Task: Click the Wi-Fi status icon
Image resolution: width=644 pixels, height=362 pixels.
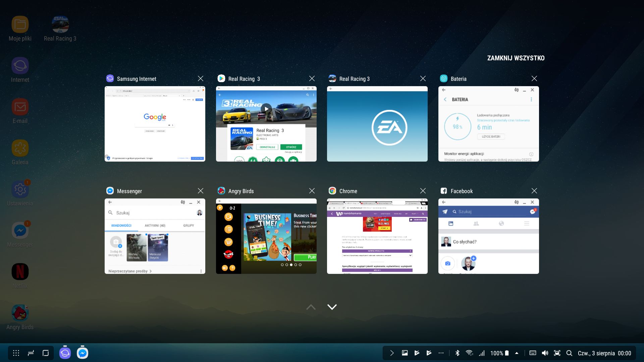Action: click(469, 353)
